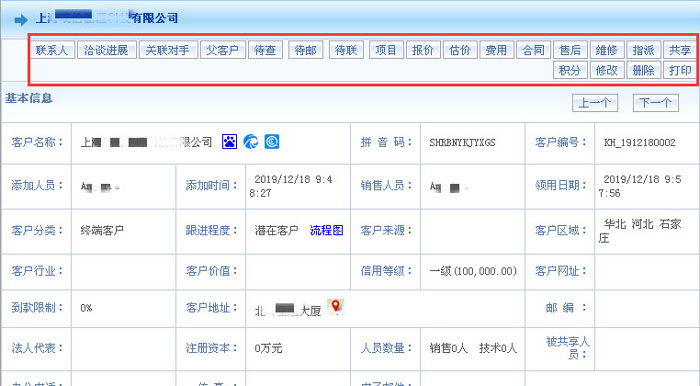Click the blue arrow icon by company title
The width and height of the screenshot is (700, 386).
coord(21,20)
